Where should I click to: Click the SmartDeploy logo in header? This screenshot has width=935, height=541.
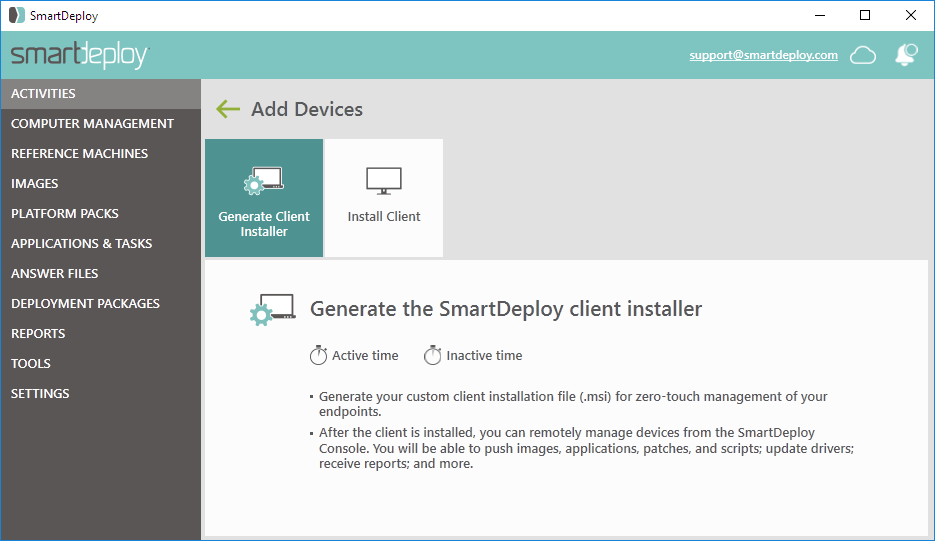click(79, 55)
